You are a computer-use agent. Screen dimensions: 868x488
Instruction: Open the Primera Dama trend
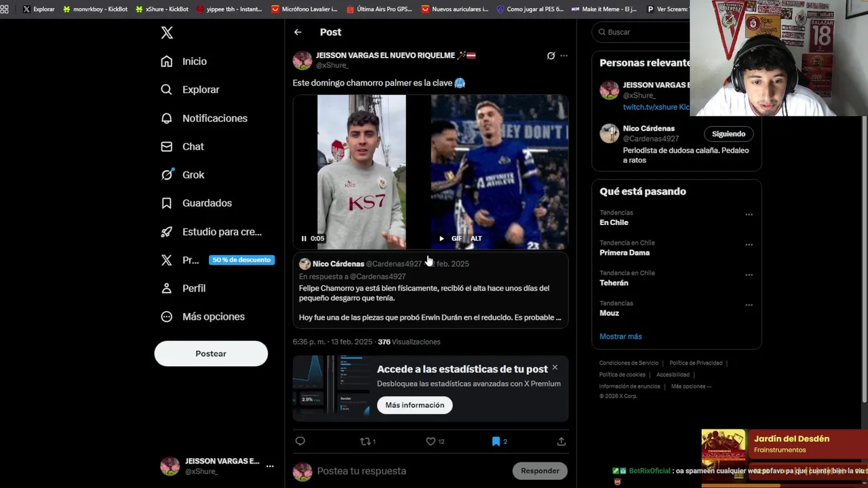(x=625, y=253)
